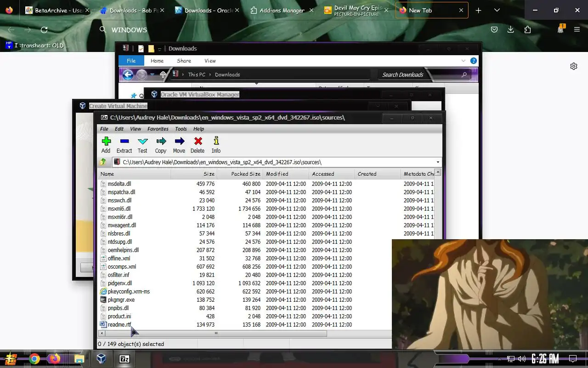
Task: Click the Test icon in 7-Zip toolbar
Action: tap(142, 141)
